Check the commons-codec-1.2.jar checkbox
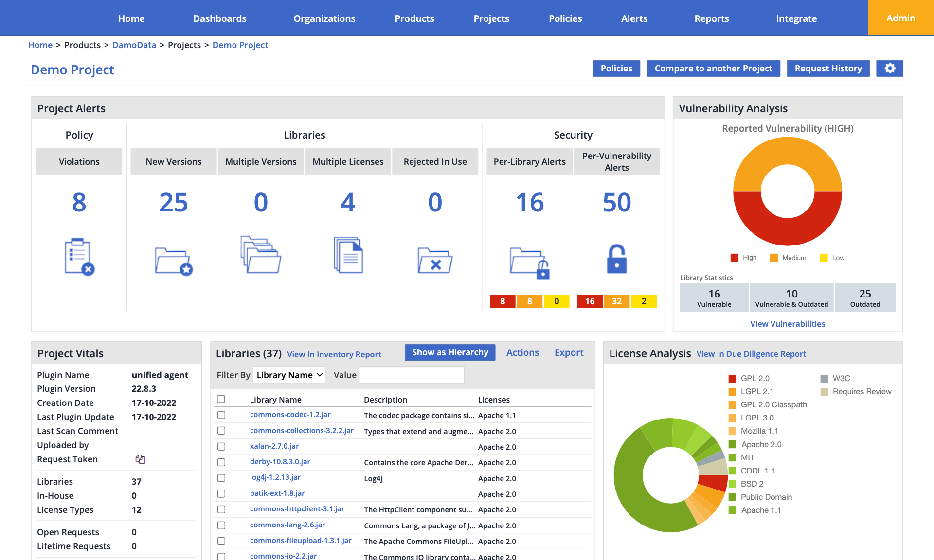Viewport: 934px width, 560px height. pyautogui.click(x=221, y=415)
